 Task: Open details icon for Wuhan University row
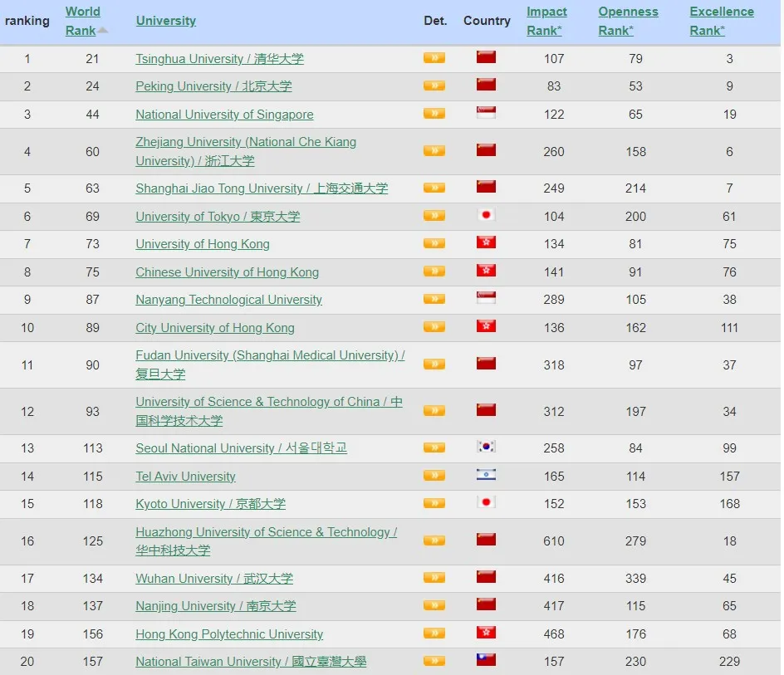[x=434, y=578]
